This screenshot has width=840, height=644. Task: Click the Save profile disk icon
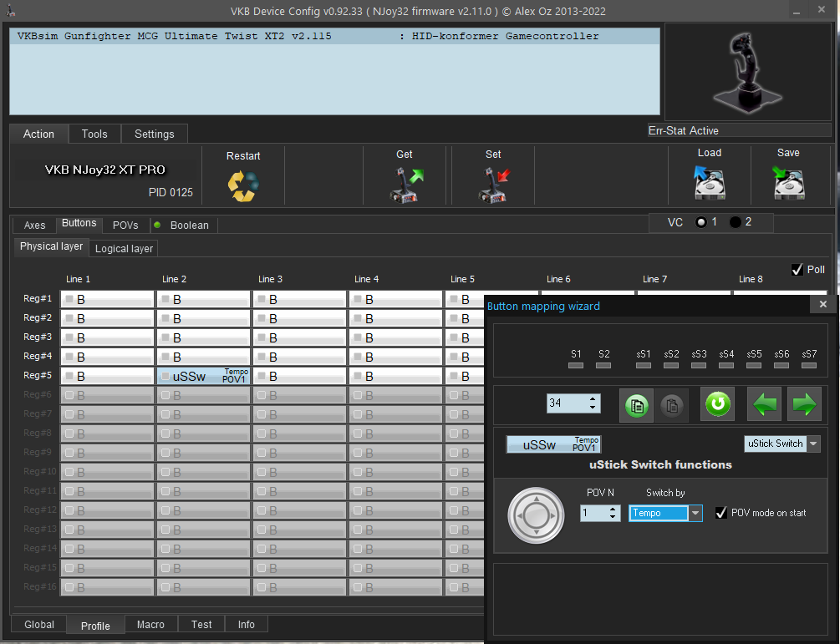[x=787, y=181]
